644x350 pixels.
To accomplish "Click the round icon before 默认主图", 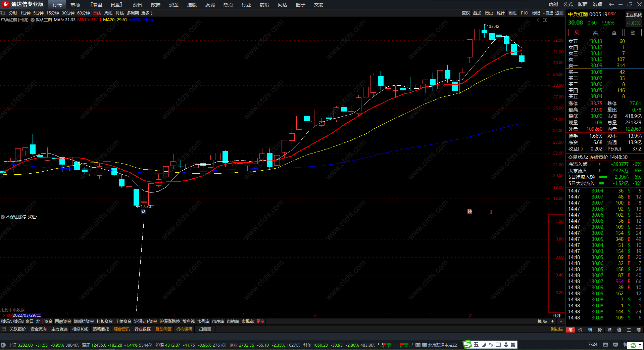I will coord(33,20).
